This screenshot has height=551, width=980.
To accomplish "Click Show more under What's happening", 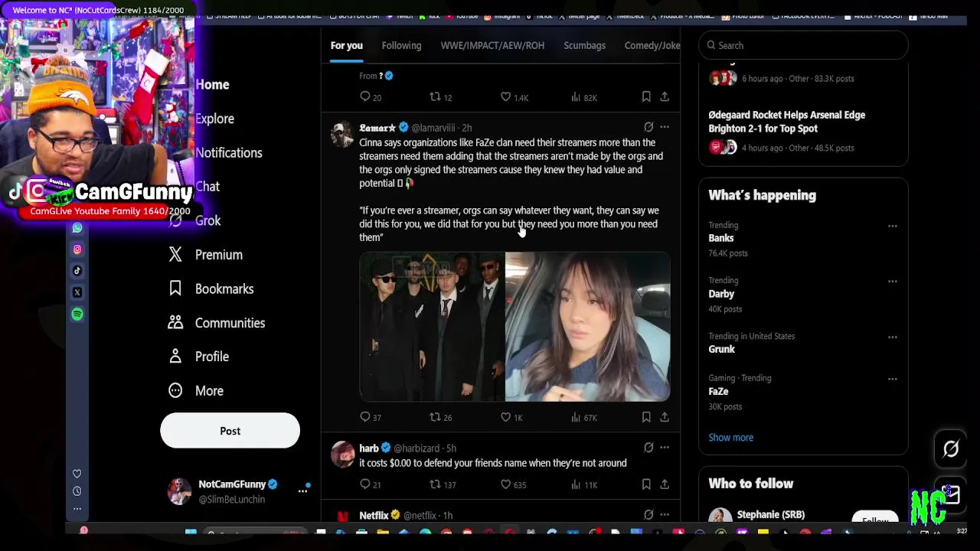I will pos(730,438).
